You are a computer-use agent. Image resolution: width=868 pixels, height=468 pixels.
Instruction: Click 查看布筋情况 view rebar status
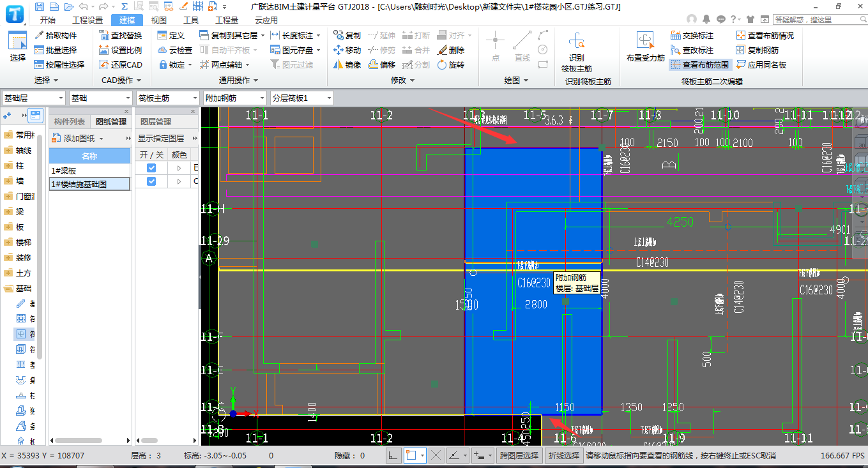[765, 35]
